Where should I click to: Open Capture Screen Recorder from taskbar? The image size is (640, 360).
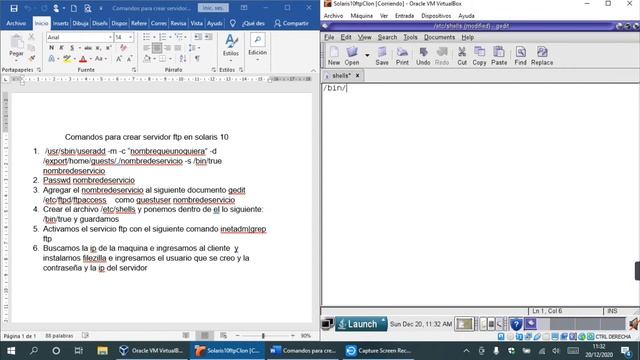(x=379, y=351)
